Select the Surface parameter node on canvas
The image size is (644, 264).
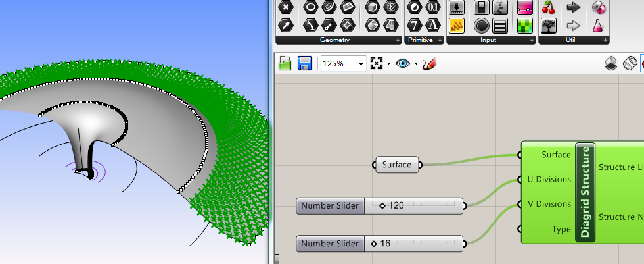pos(397,165)
